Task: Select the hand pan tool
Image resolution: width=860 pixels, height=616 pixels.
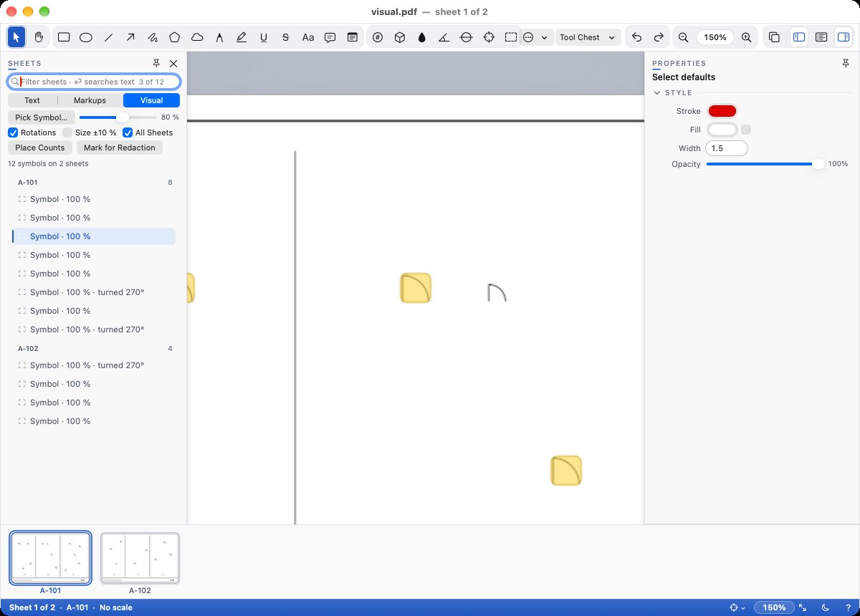Action: tap(39, 37)
